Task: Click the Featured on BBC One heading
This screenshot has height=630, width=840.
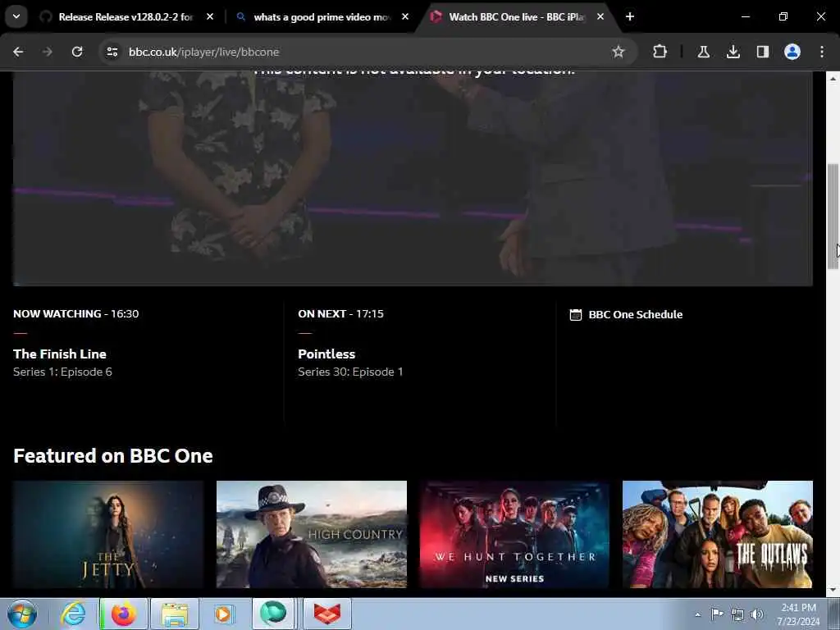Action: pyautogui.click(x=113, y=456)
